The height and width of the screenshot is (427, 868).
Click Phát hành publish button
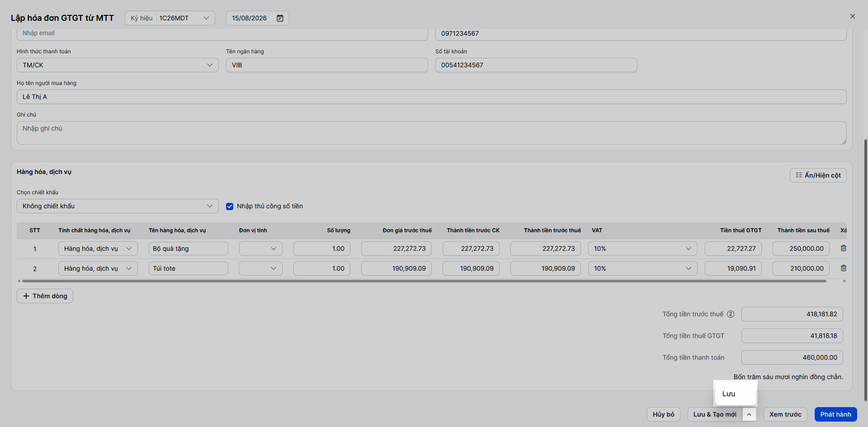click(x=836, y=414)
